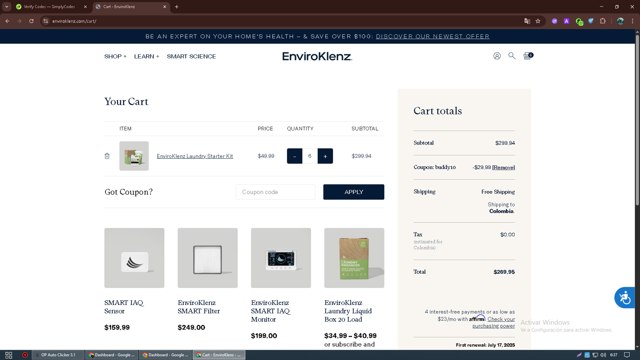Remove the buddy10 coupon
640x360 pixels.
coord(503,167)
